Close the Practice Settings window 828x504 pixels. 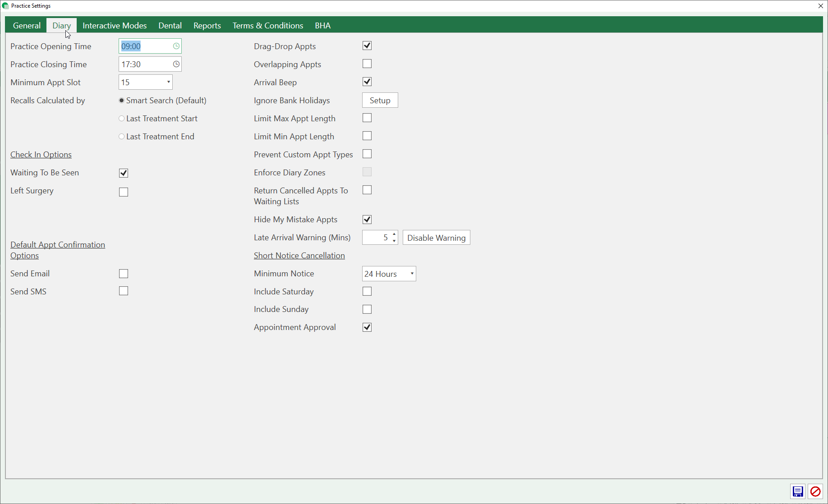pos(820,6)
